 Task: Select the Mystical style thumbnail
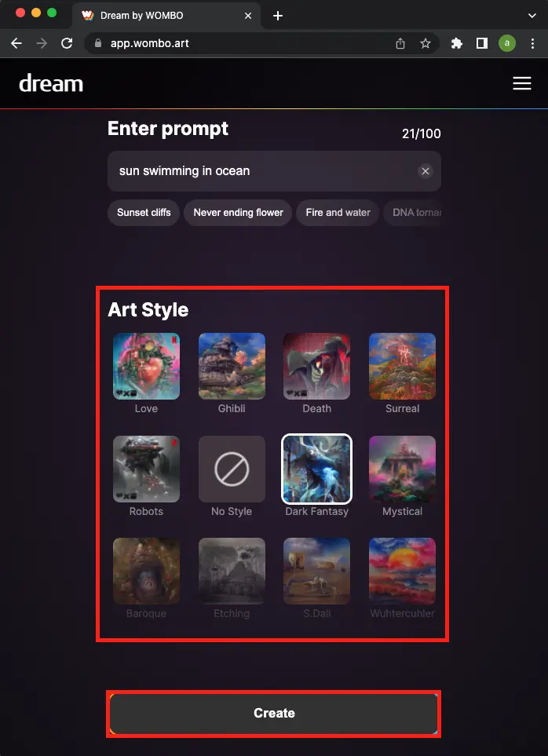click(402, 469)
